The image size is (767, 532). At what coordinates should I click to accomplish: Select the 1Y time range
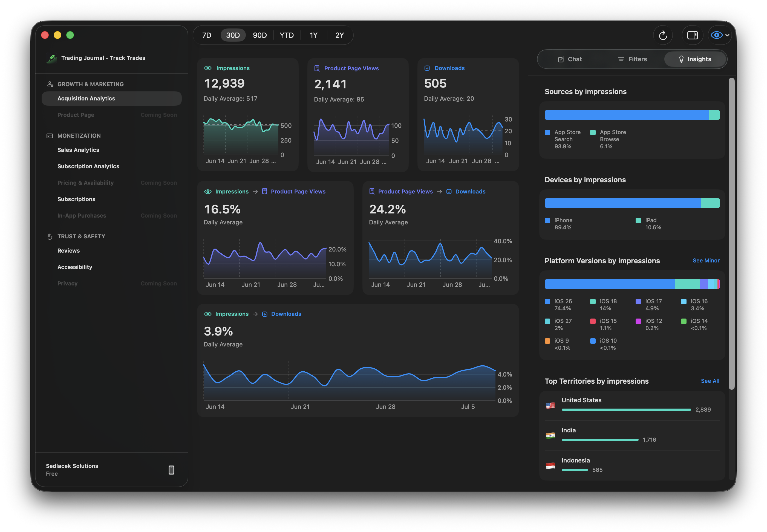click(x=313, y=35)
